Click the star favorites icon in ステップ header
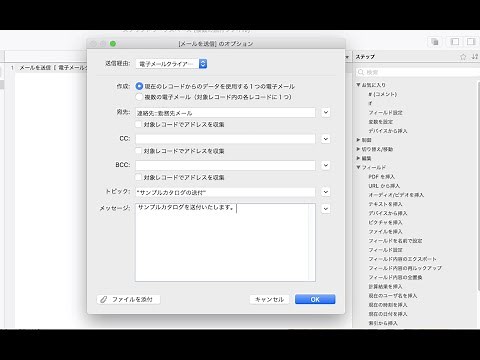This screenshot has width=480, height=360. click(x=463, y=57)
